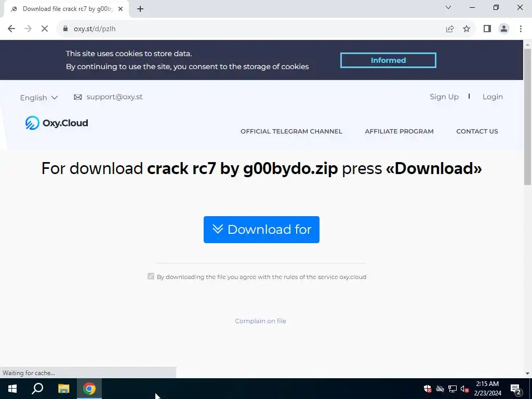The image size is (532, 399).
Task: Email support@oxy.st
Action: (x=114, y=97)
